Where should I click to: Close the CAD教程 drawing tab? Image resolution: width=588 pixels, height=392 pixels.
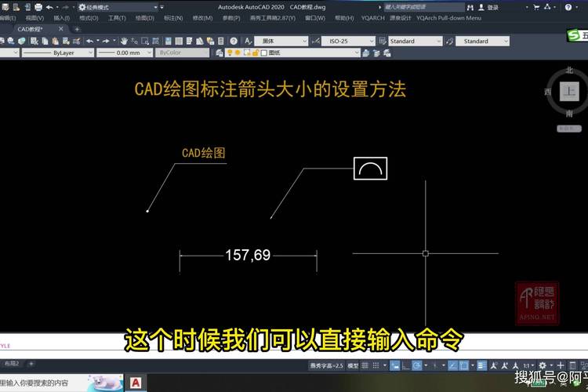click(x=60, y=29)
